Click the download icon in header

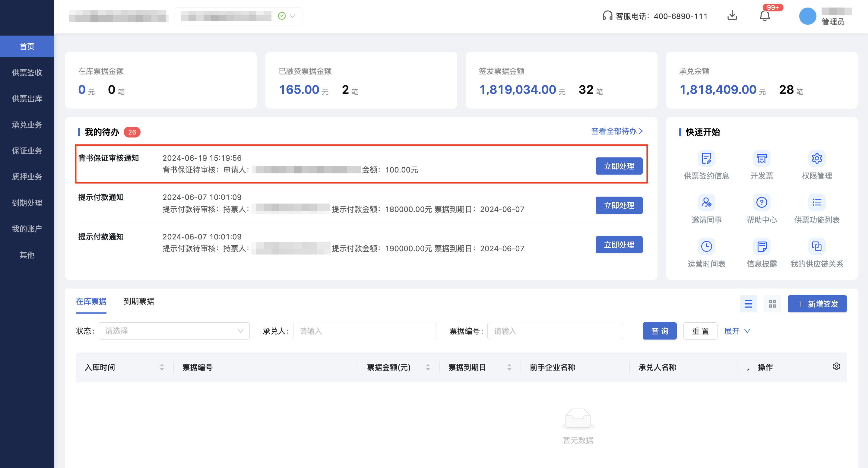tap(732, 15)
